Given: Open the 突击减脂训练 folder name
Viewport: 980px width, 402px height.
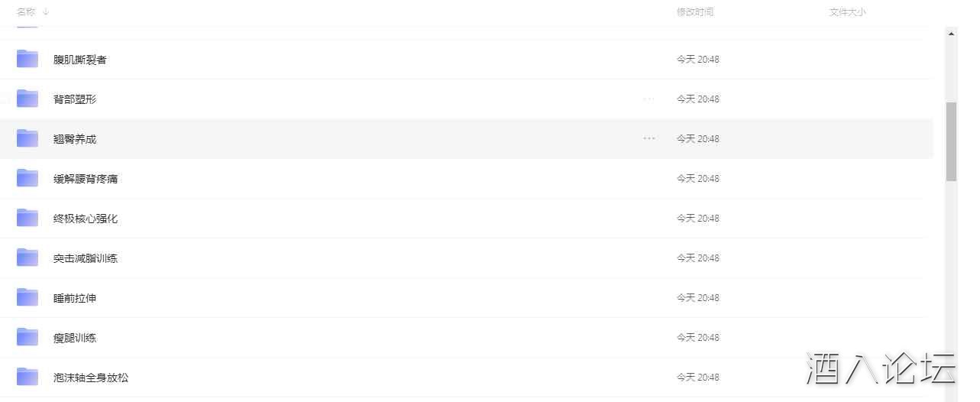Looking at the screenshot, I should coord(86,258).
